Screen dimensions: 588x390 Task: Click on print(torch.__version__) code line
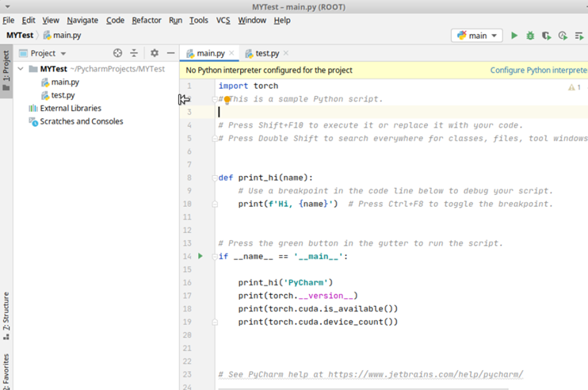click(x=298, y=296)
